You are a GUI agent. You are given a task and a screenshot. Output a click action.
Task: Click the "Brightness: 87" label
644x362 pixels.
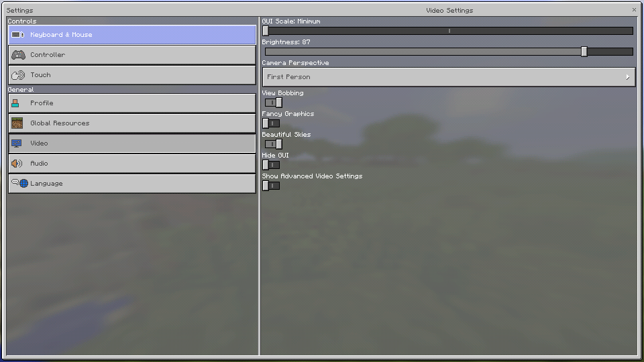pyautogui.click(x=286, y=42)
